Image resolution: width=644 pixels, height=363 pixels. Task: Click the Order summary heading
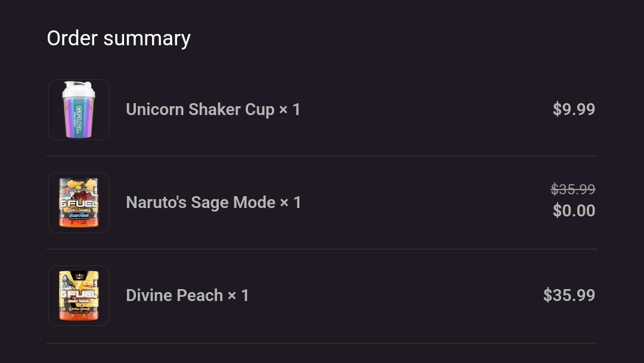pos(118,38)
